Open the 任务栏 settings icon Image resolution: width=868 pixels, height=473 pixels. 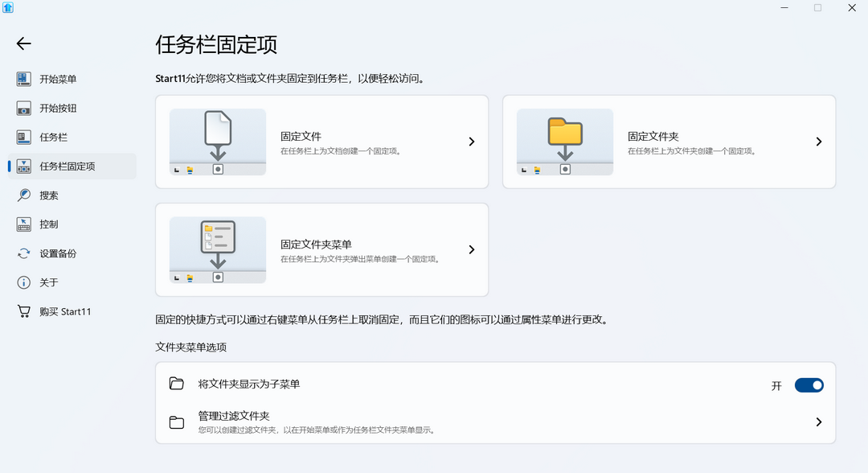coord(24,137)
